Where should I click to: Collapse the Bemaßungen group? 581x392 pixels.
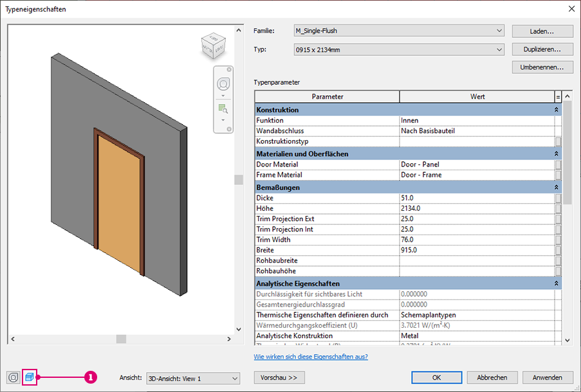556,187
